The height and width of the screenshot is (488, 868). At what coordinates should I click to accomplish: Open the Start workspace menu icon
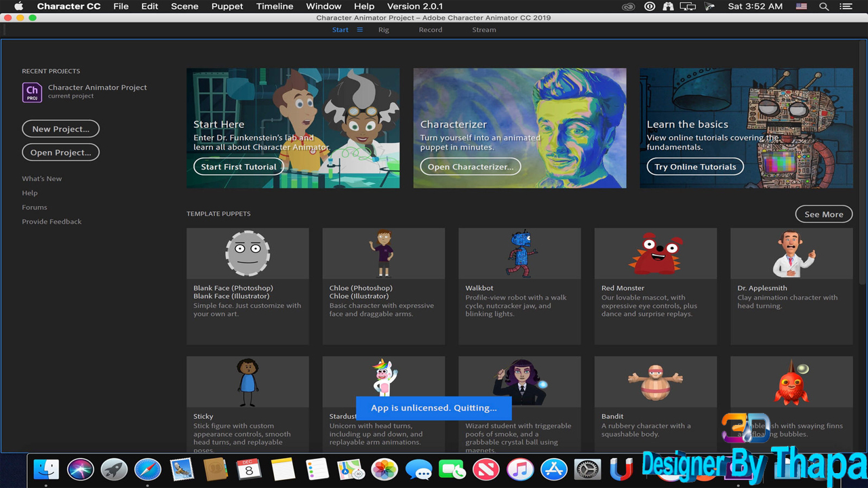[x=360, y=30]
